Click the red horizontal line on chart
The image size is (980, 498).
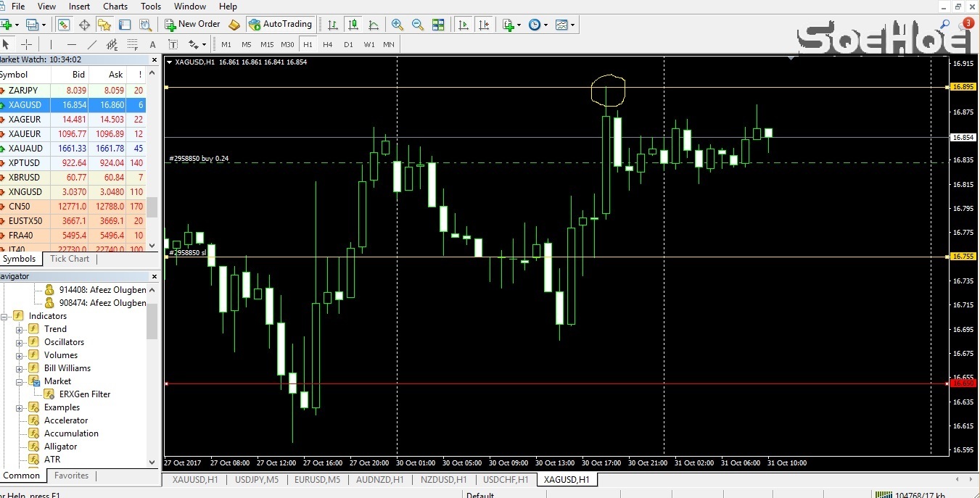[508, 384]
